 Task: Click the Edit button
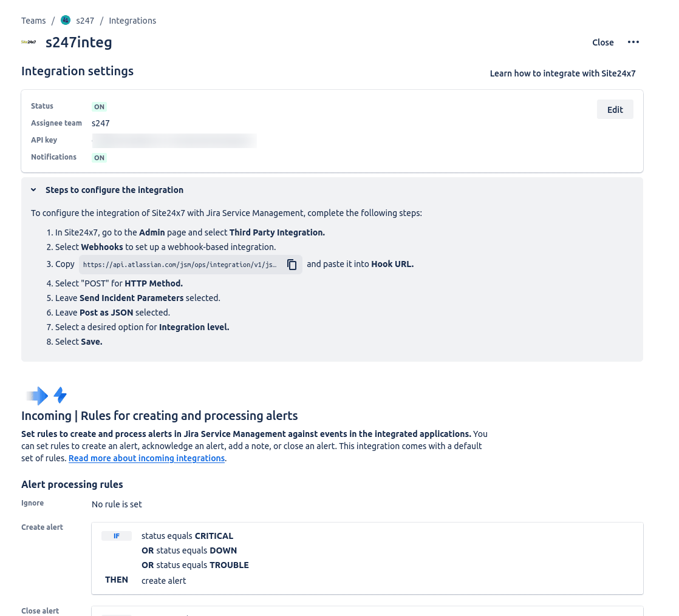615,109
